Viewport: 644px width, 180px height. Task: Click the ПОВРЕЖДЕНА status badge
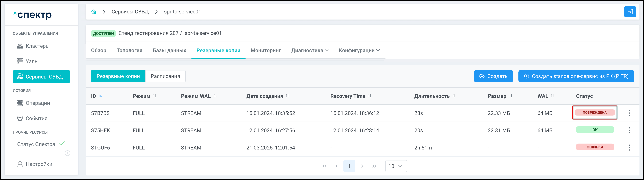pos(594,112)
